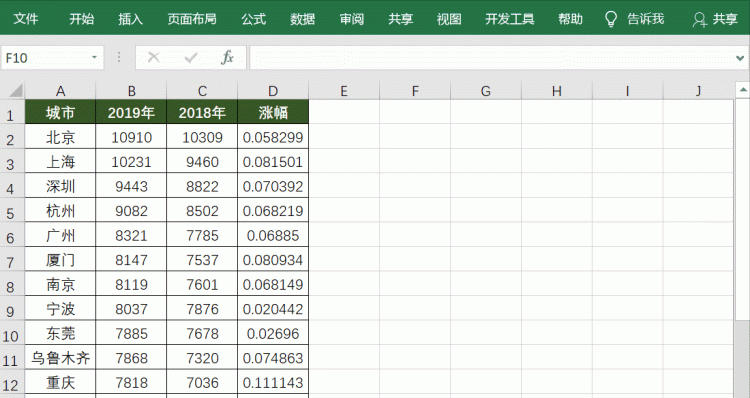
Task: Select column A header
Action: pos(60,91)
